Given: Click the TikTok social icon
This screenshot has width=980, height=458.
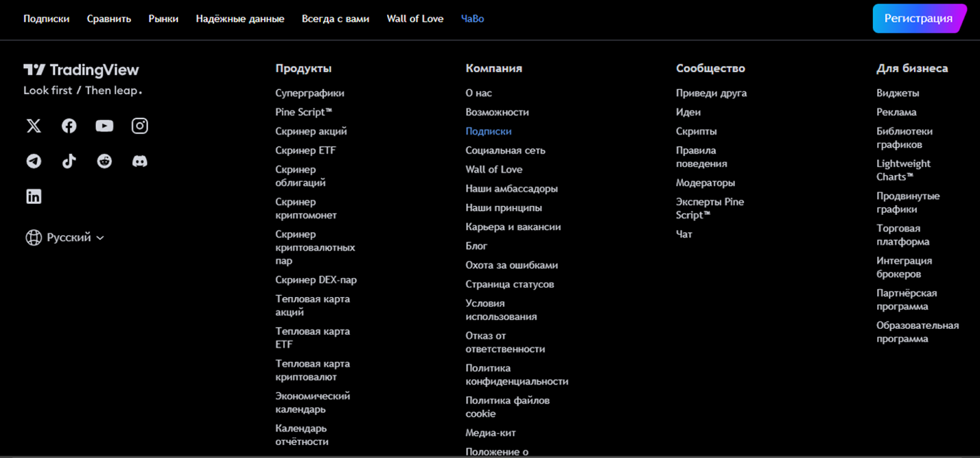Looking at the screenshot, I should pos(69,161).
